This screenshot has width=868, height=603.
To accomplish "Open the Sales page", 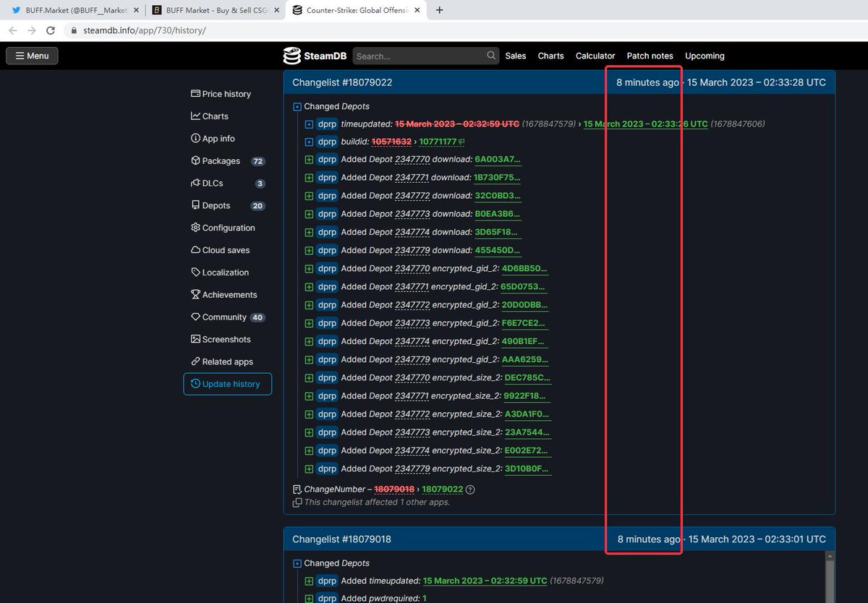I will click(516, 56).
